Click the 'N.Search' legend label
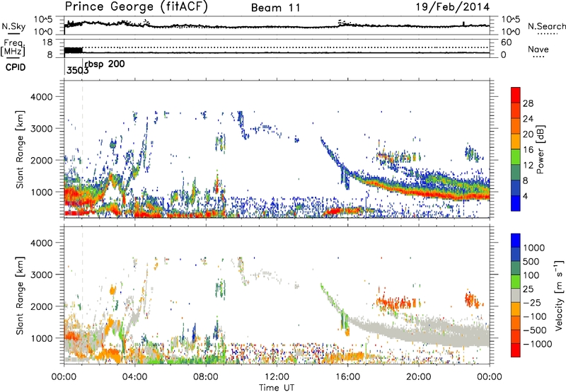Image resolution: width=566 pixels, height=392 pixels. click(x=547, y=26)
